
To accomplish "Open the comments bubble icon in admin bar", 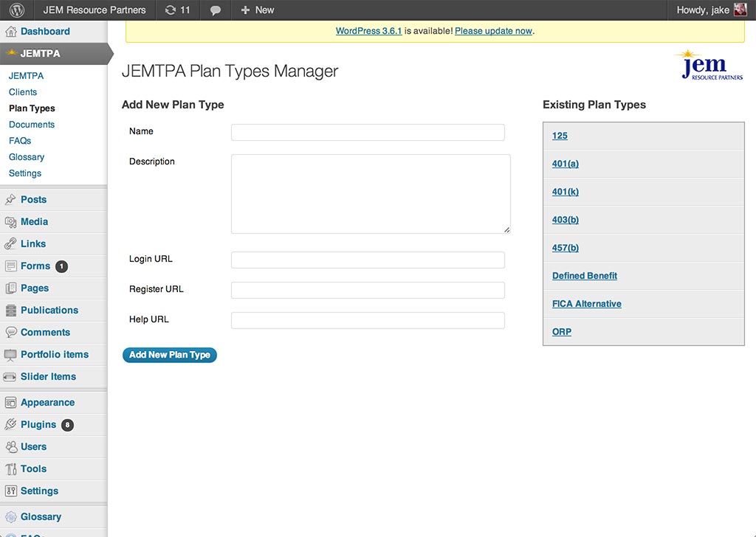I will 216,10.
